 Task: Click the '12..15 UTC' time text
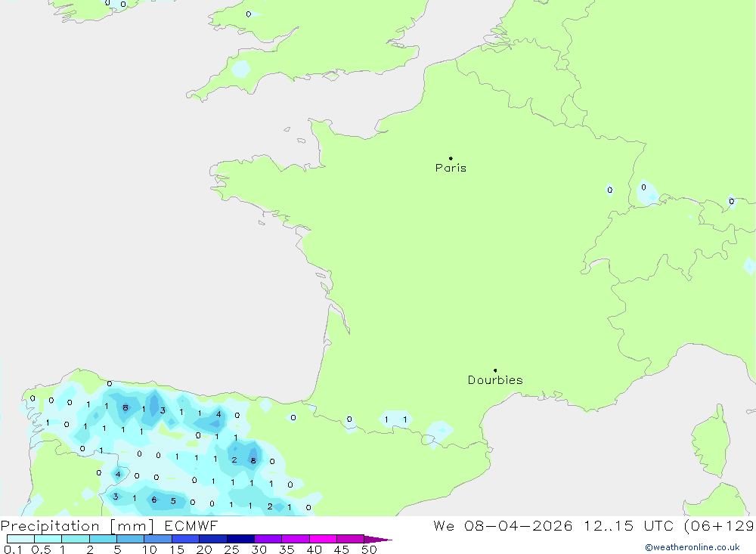[628, 526]
